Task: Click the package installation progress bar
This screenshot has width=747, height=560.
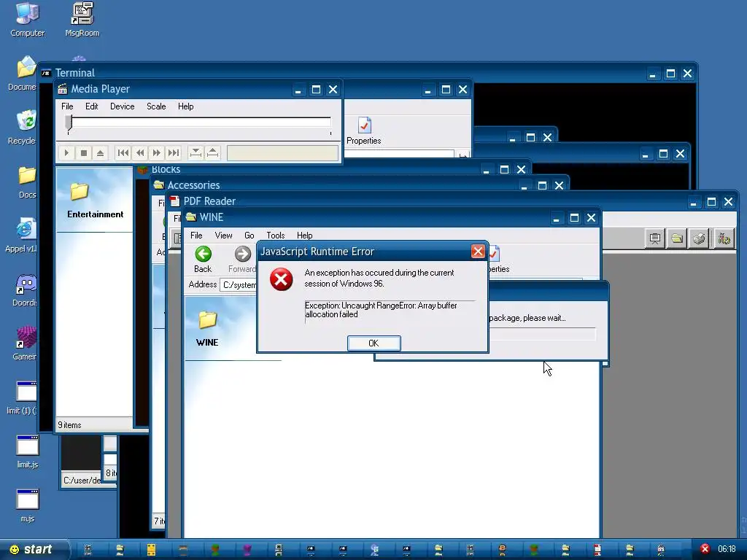Action: coord(542,334)
